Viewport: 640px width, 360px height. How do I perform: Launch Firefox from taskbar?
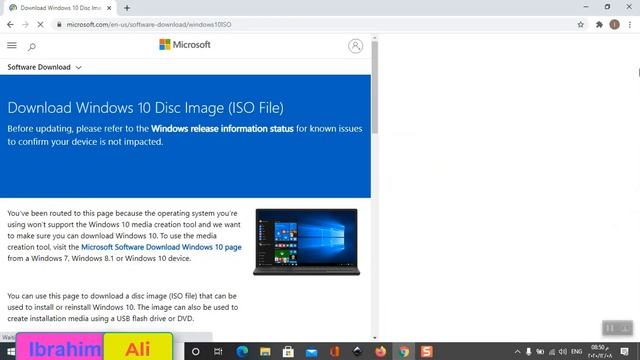(380, 351)
